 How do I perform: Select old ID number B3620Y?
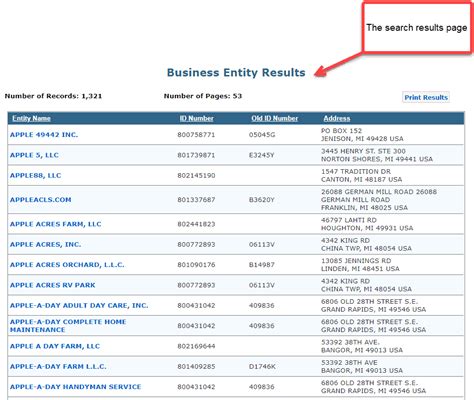pos(262,200)
